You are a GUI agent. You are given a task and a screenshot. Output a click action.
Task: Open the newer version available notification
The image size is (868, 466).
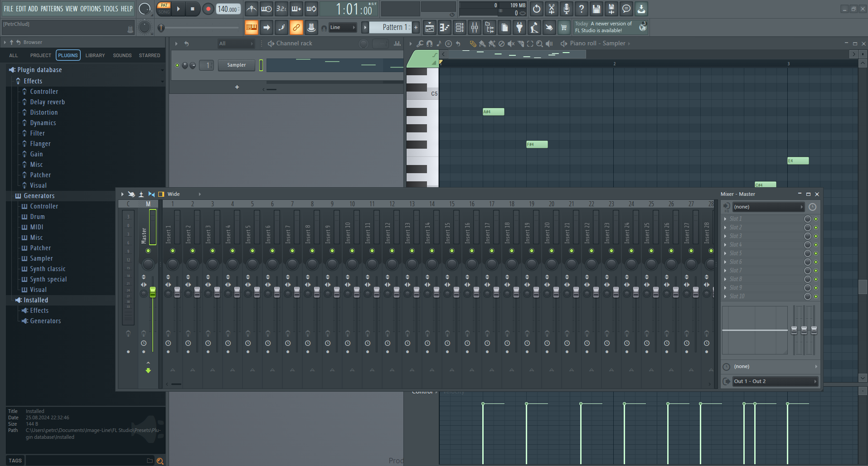[611, 27]
